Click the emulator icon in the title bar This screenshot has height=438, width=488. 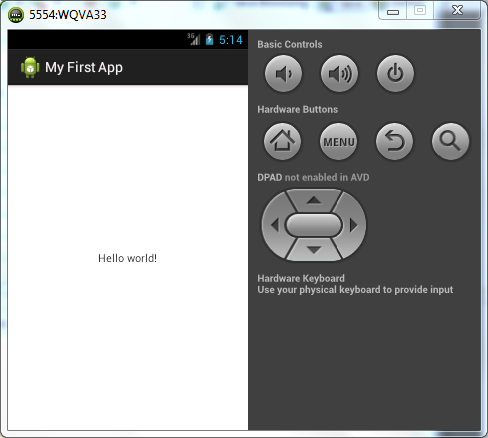coord(16,15)
